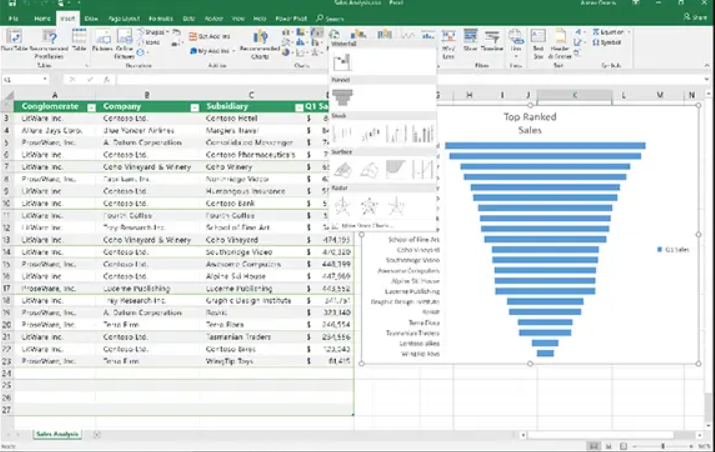Switch to the Draw tab
The image size is (715, 452).
point(91,19)
